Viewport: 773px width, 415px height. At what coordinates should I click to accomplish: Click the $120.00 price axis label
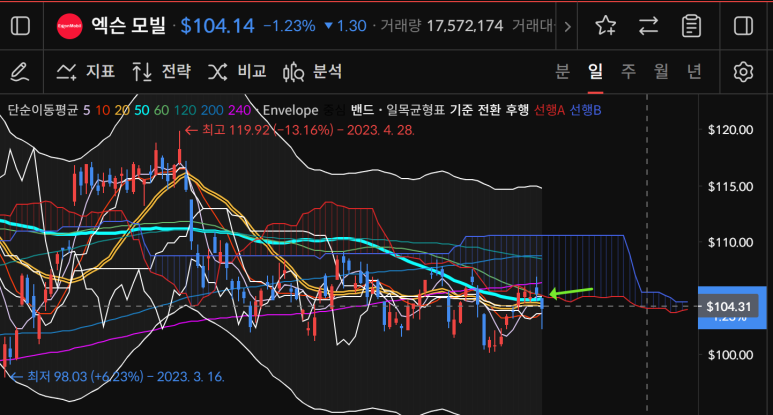(x=731, y=130)
